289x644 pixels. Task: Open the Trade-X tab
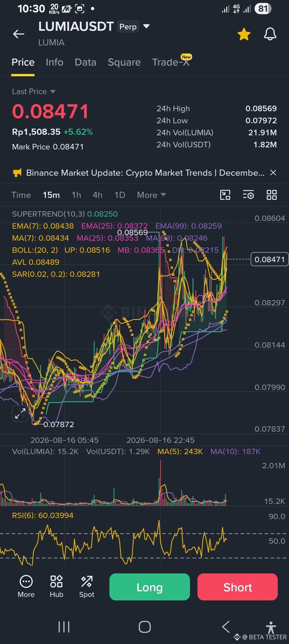(x=171, y=62)
